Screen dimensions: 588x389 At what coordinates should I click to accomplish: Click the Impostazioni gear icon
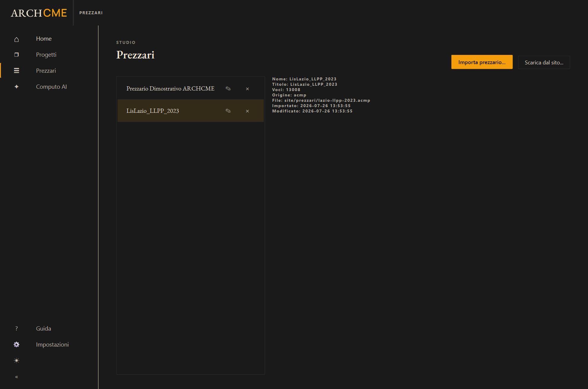coord(17,344)
